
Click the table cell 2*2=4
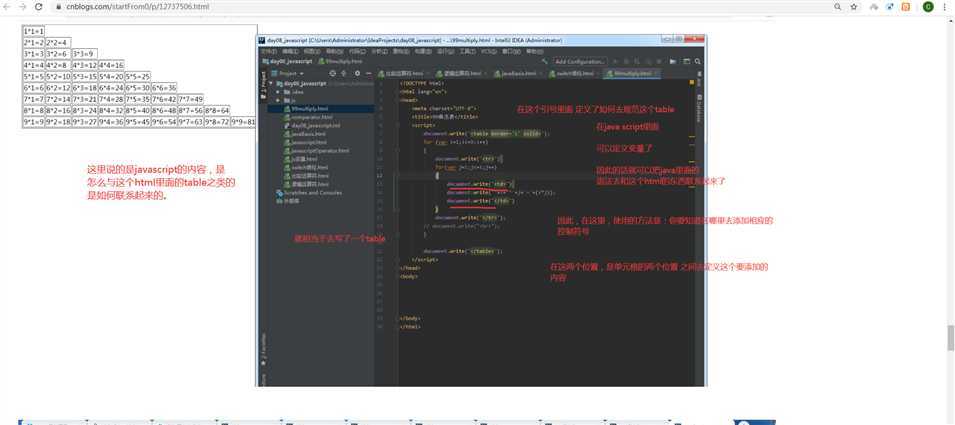point(58,43)
